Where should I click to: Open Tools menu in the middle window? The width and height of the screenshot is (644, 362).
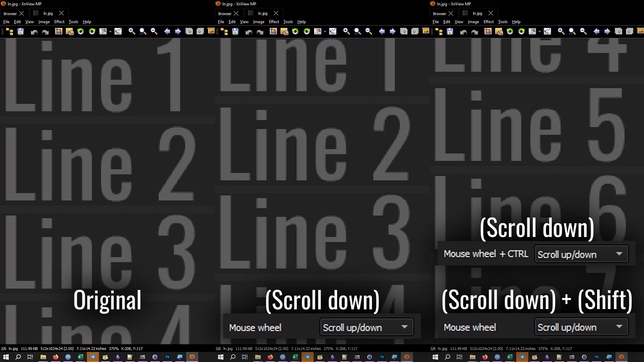pos(288,22)
